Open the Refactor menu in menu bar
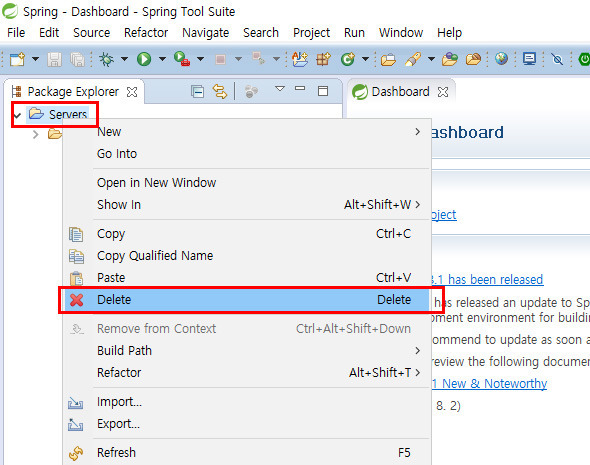The image size is (590, 465). [x=146, y=33]
